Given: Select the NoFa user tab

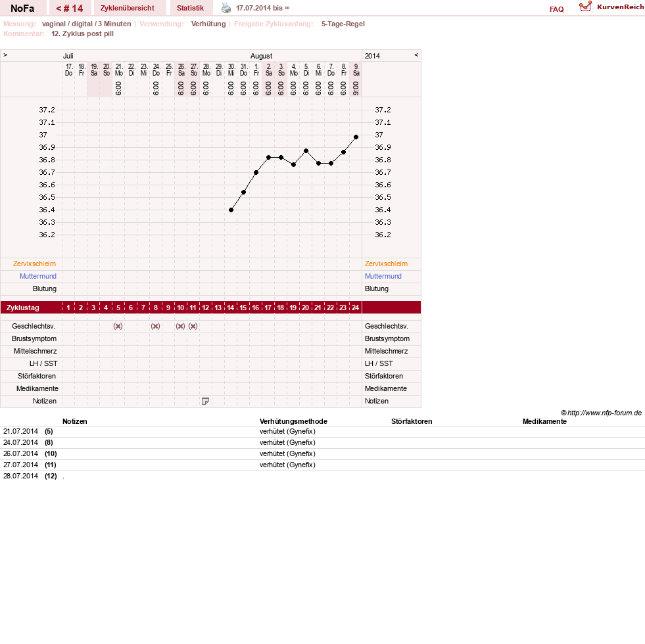Looking at the screenshot, I should [x=22, y=9].
